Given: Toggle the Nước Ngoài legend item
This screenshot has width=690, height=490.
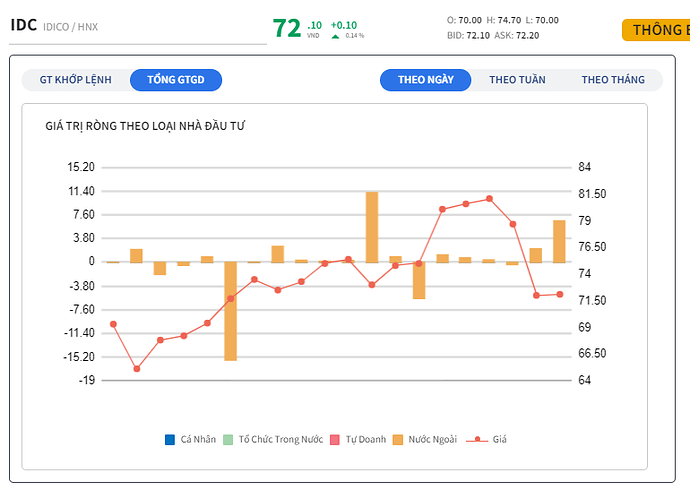Looking at the screenshot, I should [x=400, y=439].
